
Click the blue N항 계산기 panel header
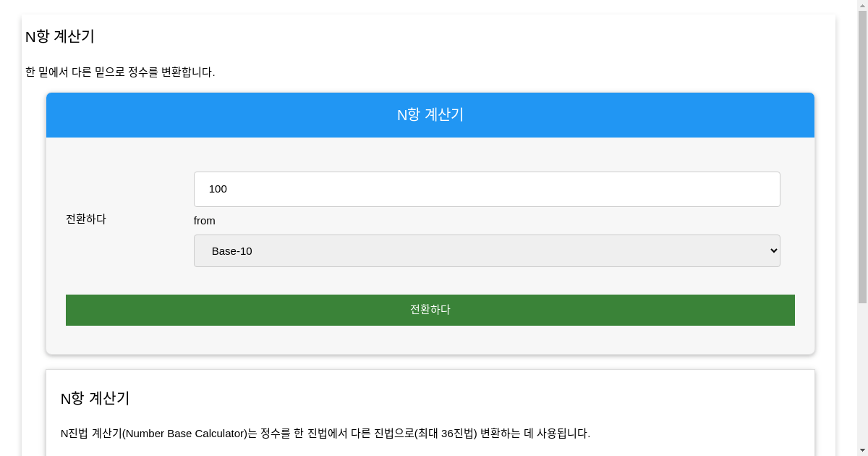point(430,114)
